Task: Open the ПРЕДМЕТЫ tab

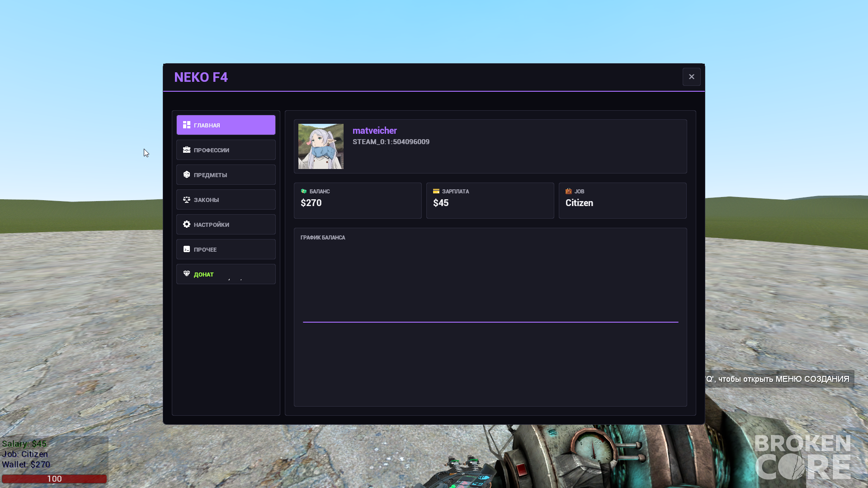Action: 226,175
